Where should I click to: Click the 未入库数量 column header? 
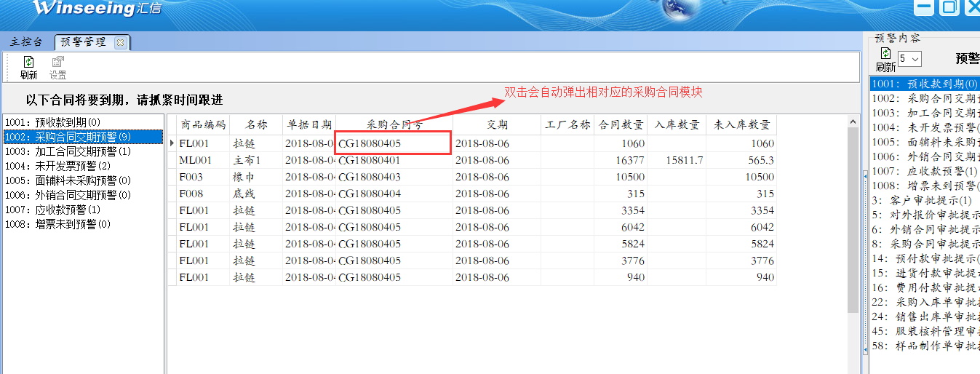(741, 124)
